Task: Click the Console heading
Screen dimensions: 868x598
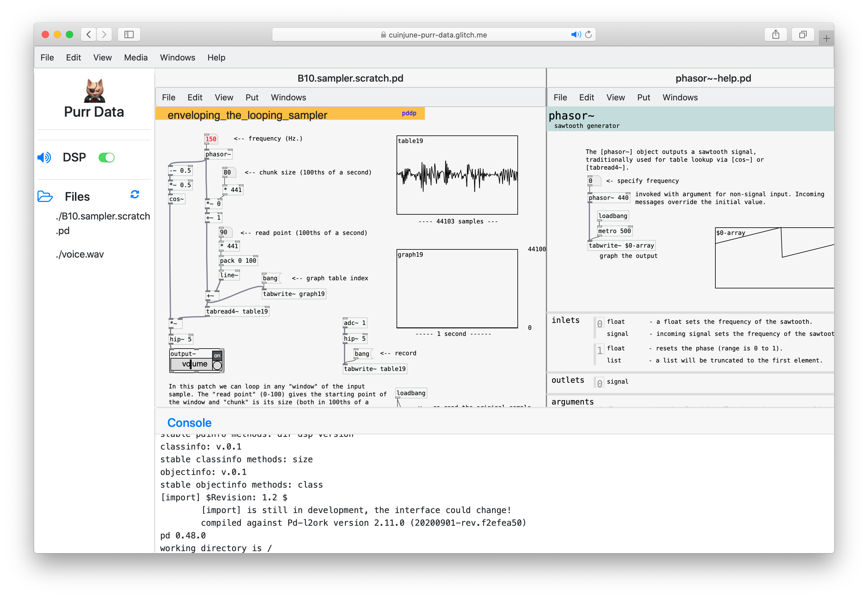Action: [189, 423]
